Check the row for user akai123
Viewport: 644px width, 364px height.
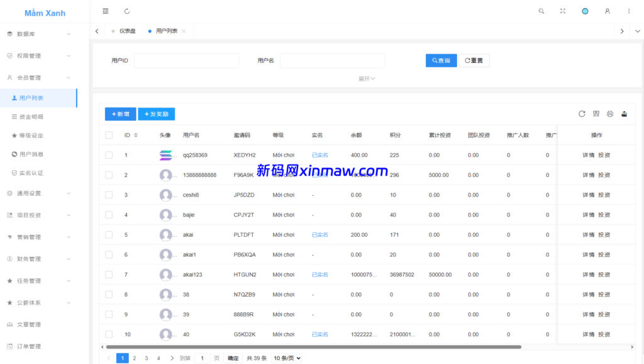[109, 275]
